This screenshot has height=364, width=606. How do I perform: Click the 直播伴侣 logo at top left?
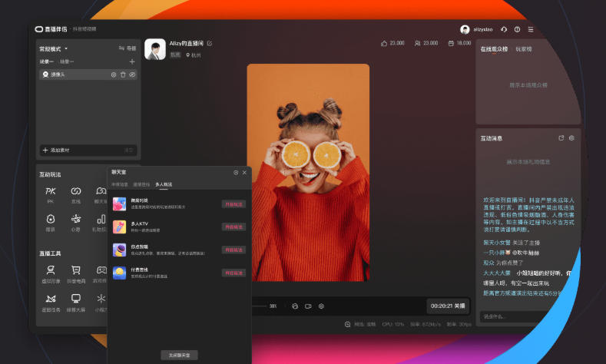point(51,29)
